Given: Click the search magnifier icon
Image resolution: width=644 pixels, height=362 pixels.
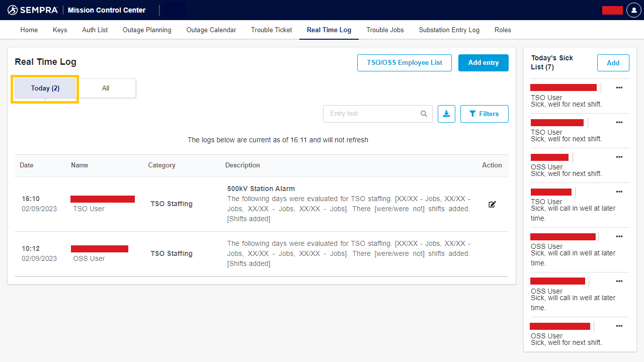Looking at the screenshot, I should coord(424,114).
